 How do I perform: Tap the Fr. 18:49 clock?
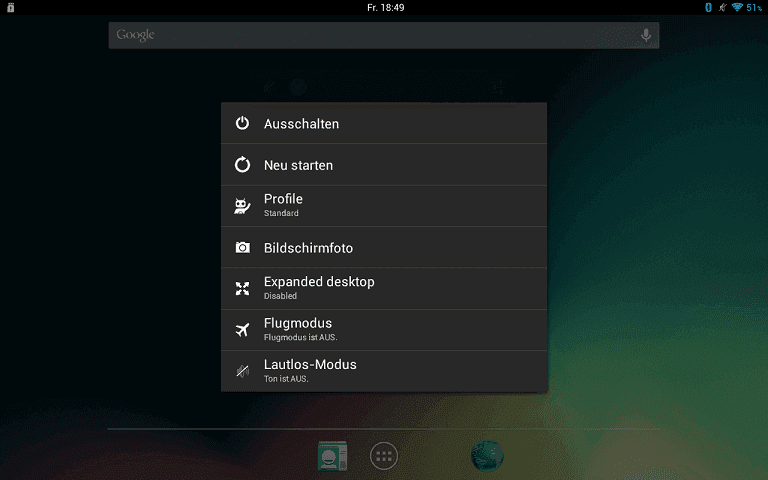385,7
